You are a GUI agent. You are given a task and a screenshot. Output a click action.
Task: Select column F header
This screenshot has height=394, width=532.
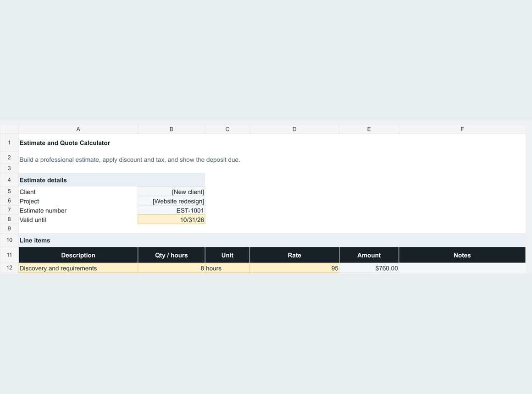click(462, 129)
